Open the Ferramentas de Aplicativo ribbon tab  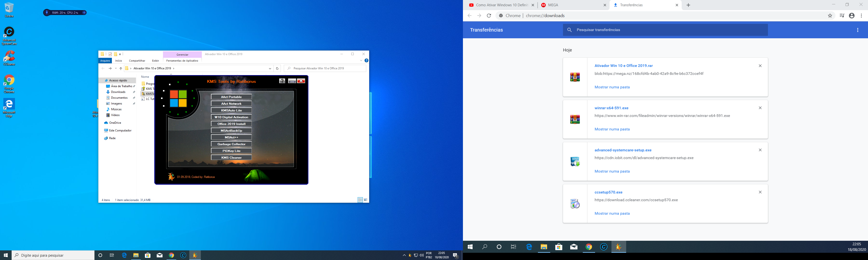point(182,60)
